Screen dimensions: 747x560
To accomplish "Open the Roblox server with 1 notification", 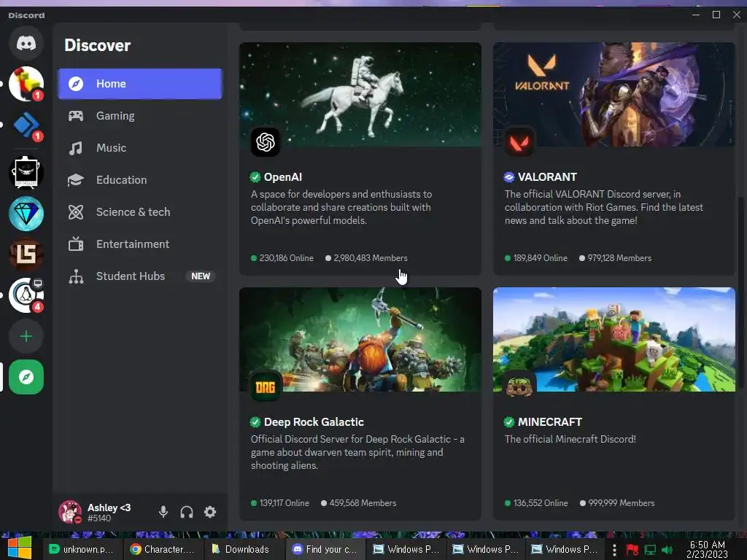I will 26,84.
